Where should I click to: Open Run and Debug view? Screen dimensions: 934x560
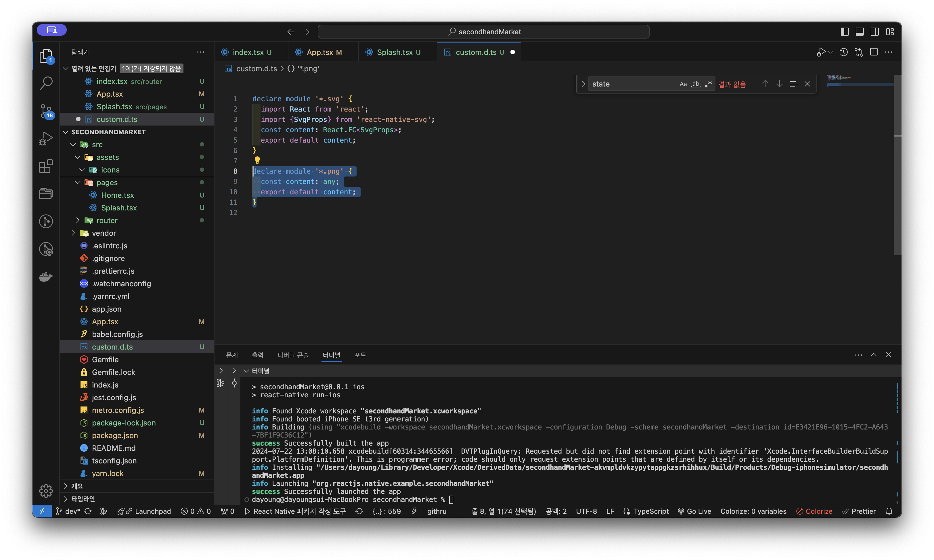(46, 139)
